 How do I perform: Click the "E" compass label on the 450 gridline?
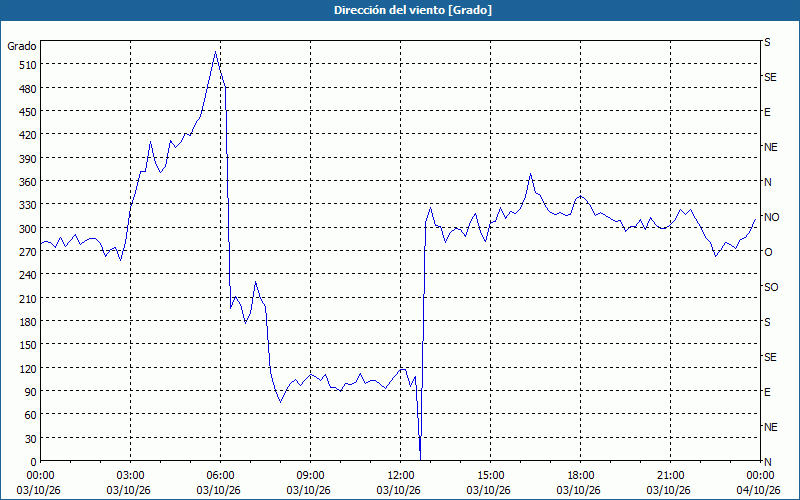[x=767, y=112]
